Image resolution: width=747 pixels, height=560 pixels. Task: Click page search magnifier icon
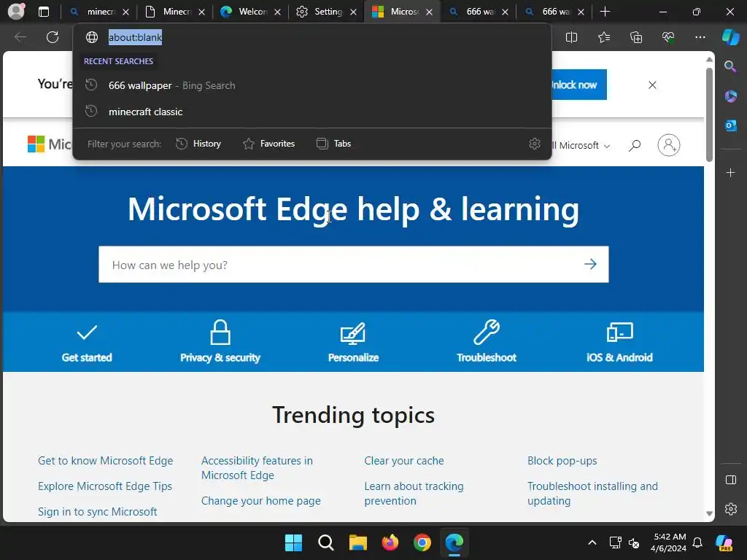point(634,145)
